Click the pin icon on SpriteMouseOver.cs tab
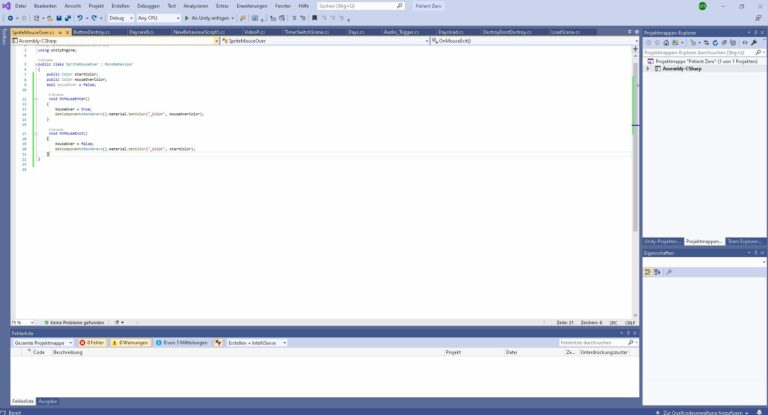Viewport: 768px width, 415px height. coord(60,32)
